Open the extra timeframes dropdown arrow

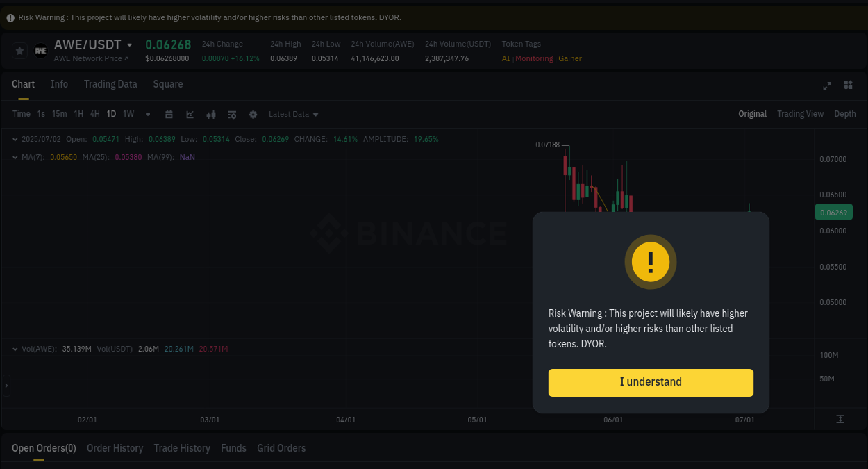(x=147, y=114)
